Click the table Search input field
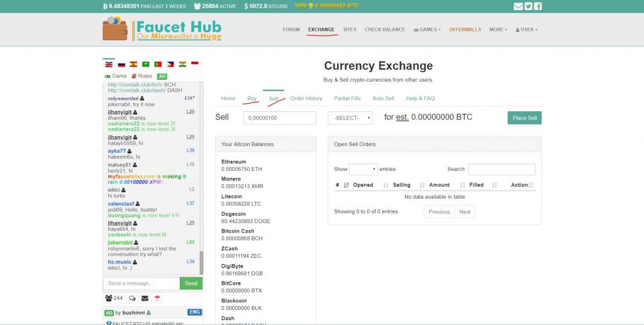Screen dimensions: 644x325 click(502, 169)
